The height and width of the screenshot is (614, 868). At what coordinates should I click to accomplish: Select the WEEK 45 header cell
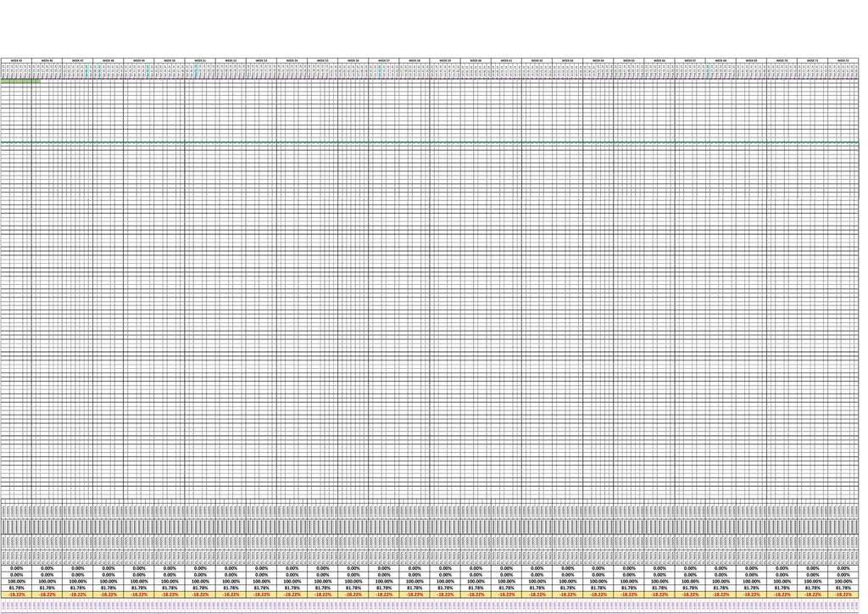pos(17,60)
